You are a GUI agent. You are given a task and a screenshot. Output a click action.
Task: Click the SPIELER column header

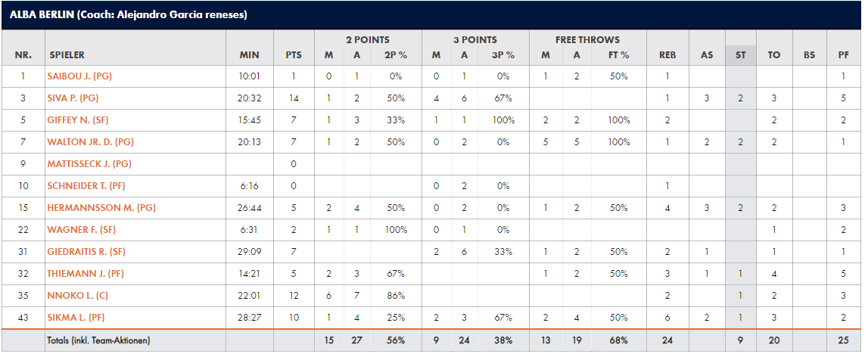tap(67, 55)
